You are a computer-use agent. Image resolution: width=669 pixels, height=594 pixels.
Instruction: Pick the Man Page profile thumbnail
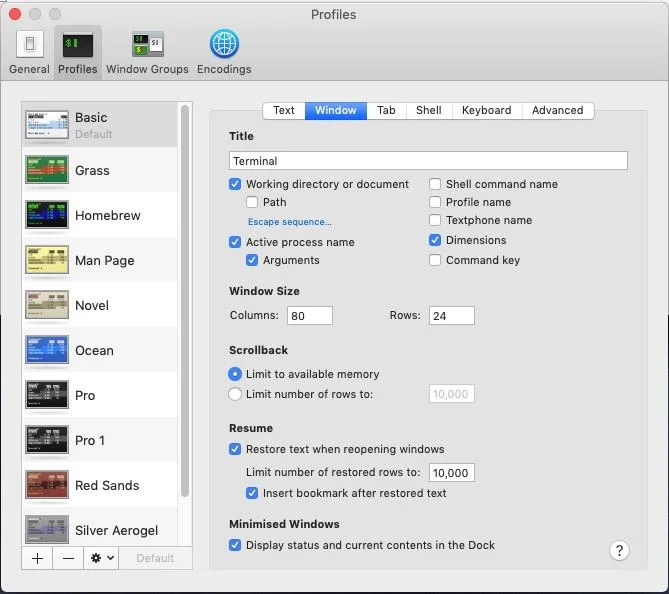click(x=47, y=259)
